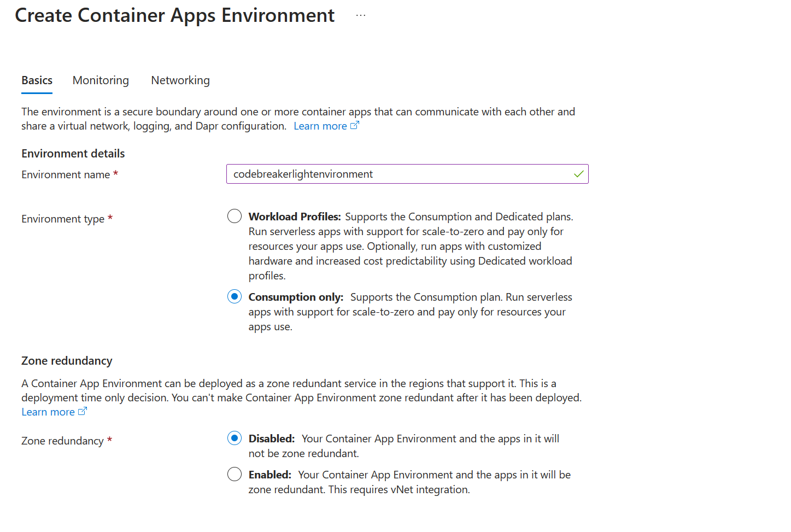Select Disabled zone redundancy option
791x532 pixels.
pyautogui.click(x=234, y=437)
